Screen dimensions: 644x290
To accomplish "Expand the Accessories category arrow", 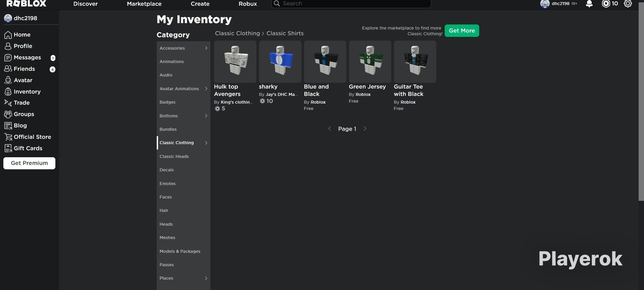I will pos(206,48).
